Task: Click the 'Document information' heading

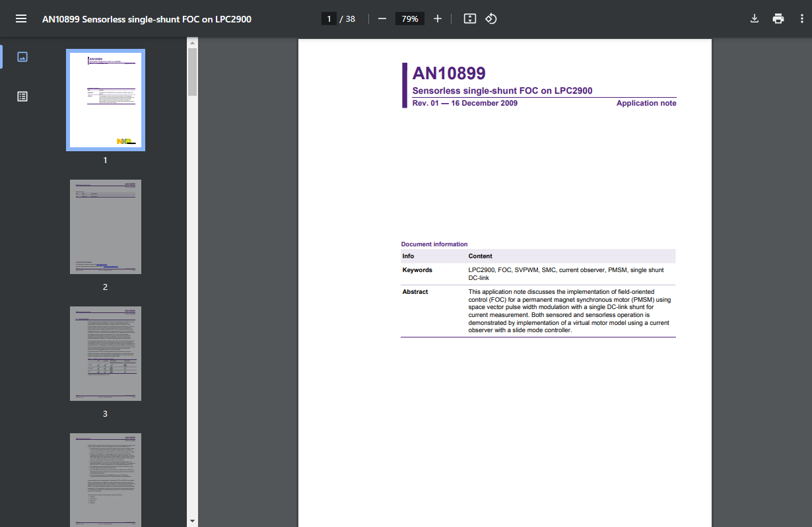Action: [434, 244]
